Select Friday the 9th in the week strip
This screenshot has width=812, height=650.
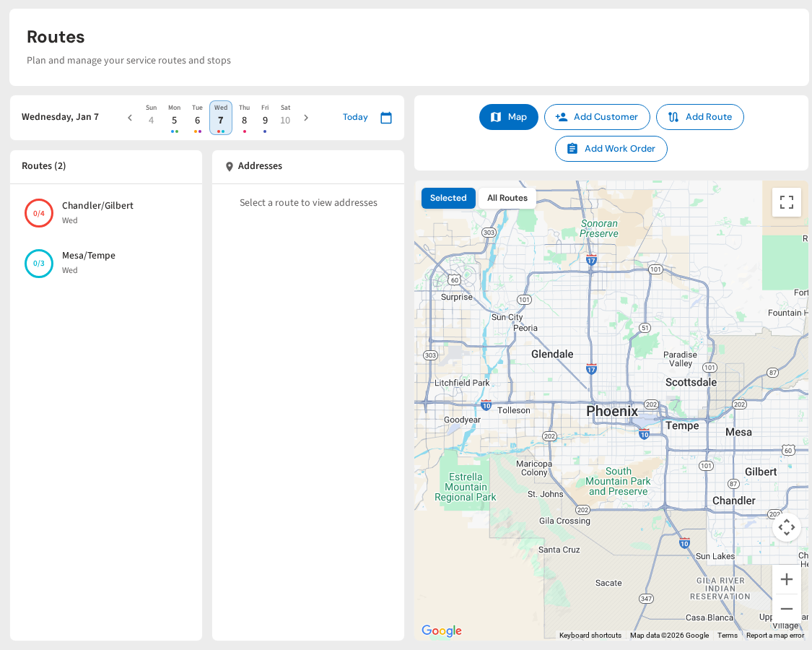tap(265, 118)
